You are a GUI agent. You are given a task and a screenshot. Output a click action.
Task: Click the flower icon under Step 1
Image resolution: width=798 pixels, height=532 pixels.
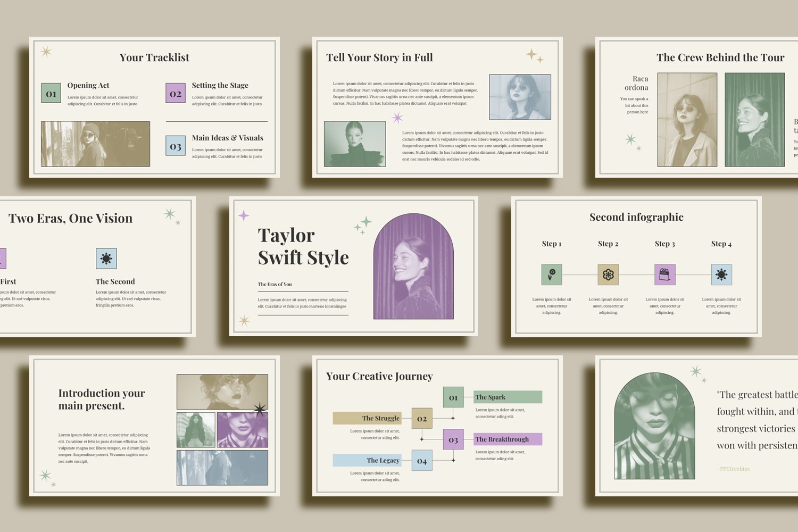pyautogui.click(x=552, y=275)
